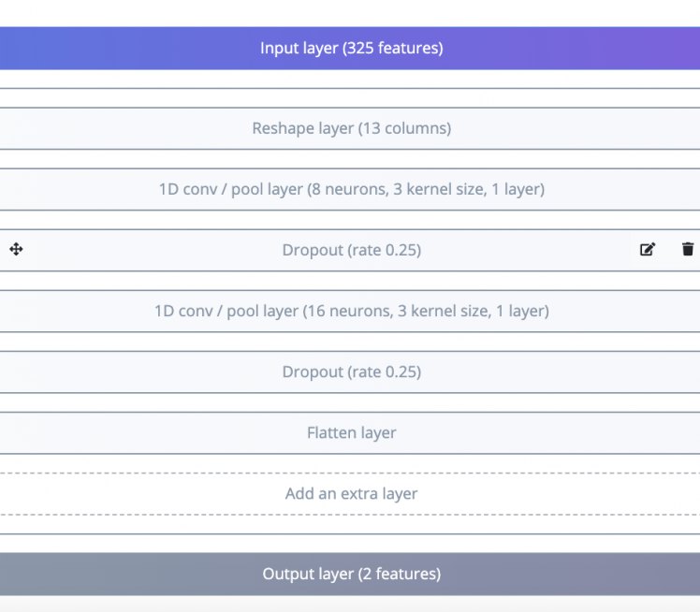Add an extra layer
The image size is (700, 612).
[x=350, y=493]
